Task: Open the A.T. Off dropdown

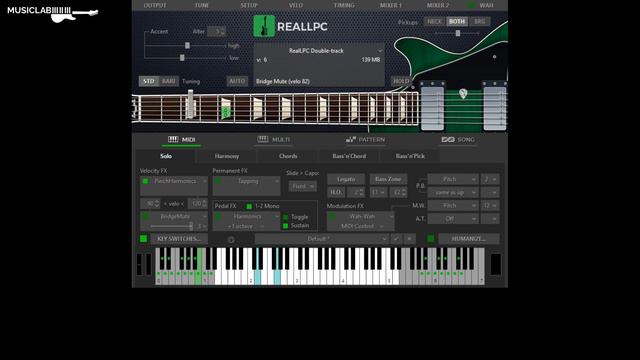Action: (453, 219)
